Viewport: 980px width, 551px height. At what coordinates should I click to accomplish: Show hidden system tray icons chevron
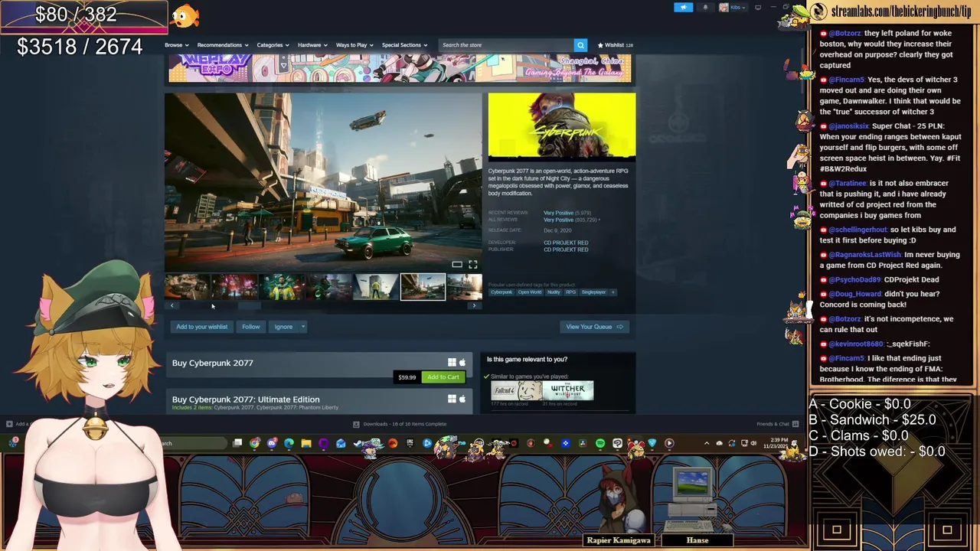pyautogui.click(x=707, y=443)
